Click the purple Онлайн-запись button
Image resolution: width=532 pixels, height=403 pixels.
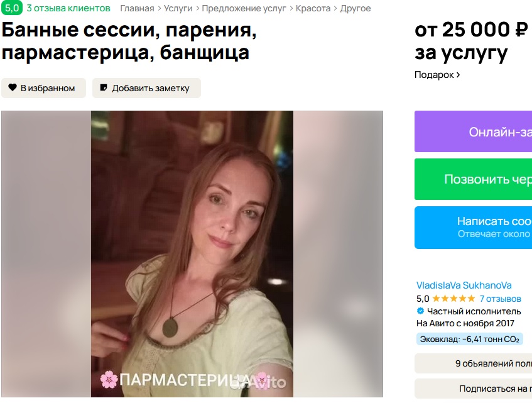[x=474, y=131]
